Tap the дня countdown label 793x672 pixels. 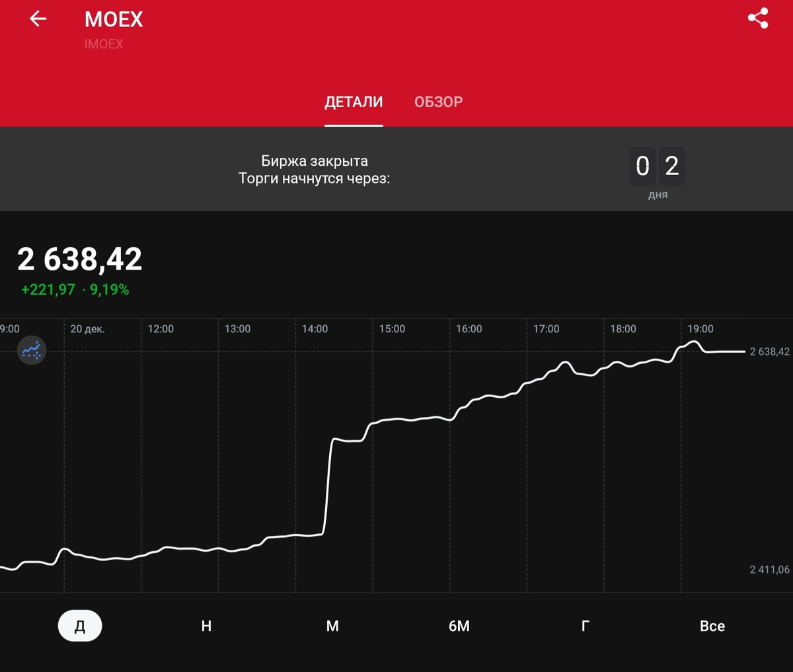(658, 195)
